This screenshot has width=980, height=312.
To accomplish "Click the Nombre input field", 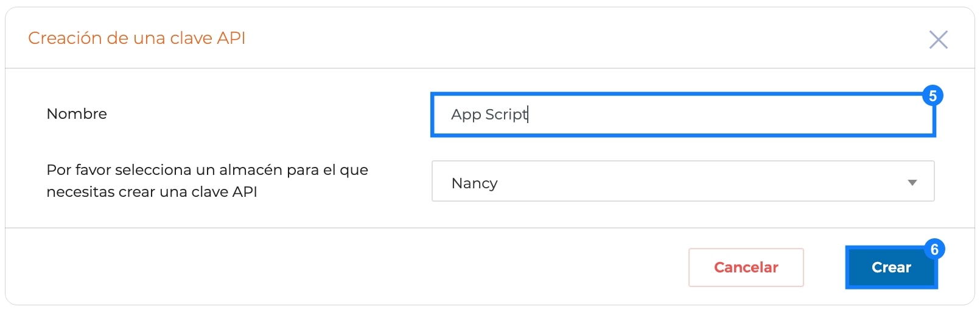I will pos(683,115).
